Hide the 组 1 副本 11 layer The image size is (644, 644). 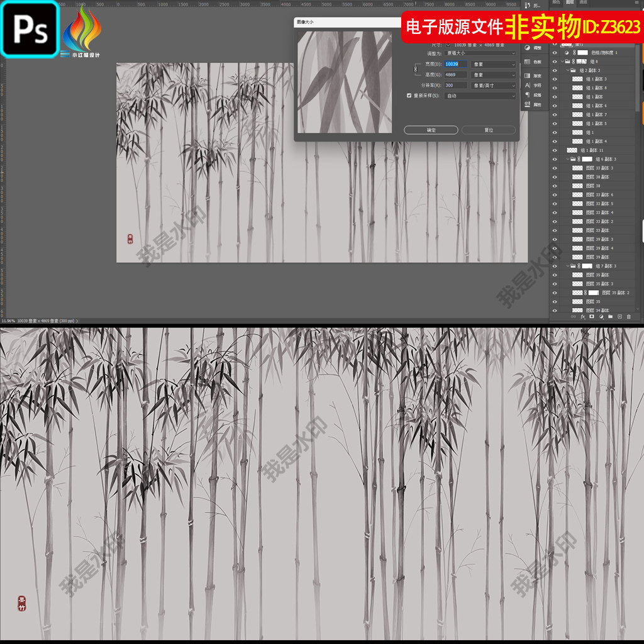555,150
